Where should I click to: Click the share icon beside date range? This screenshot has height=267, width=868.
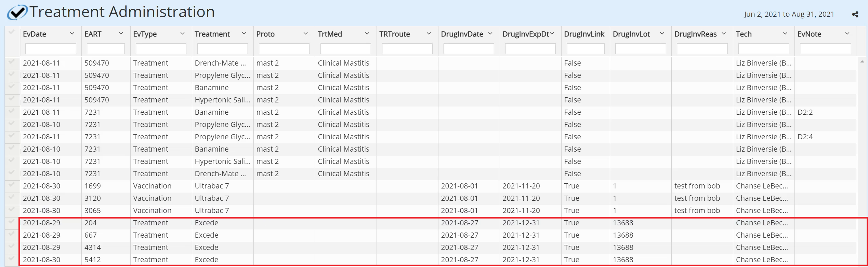(855, 14)
